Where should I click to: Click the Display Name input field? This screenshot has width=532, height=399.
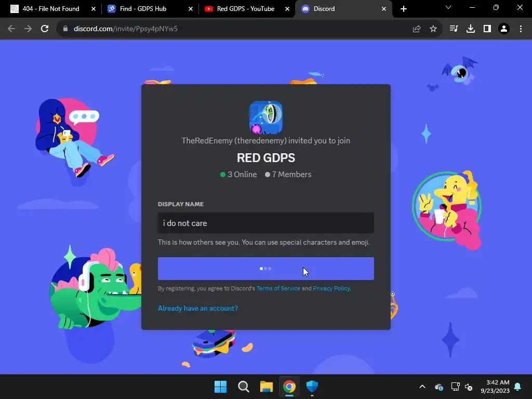[x=265, y=223]
